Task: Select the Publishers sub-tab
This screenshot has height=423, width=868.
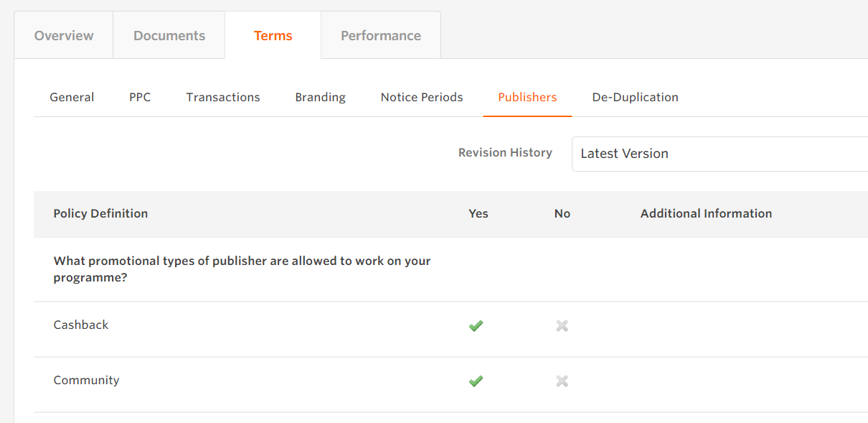Action: pyautogui.click(x=527, y=97)
